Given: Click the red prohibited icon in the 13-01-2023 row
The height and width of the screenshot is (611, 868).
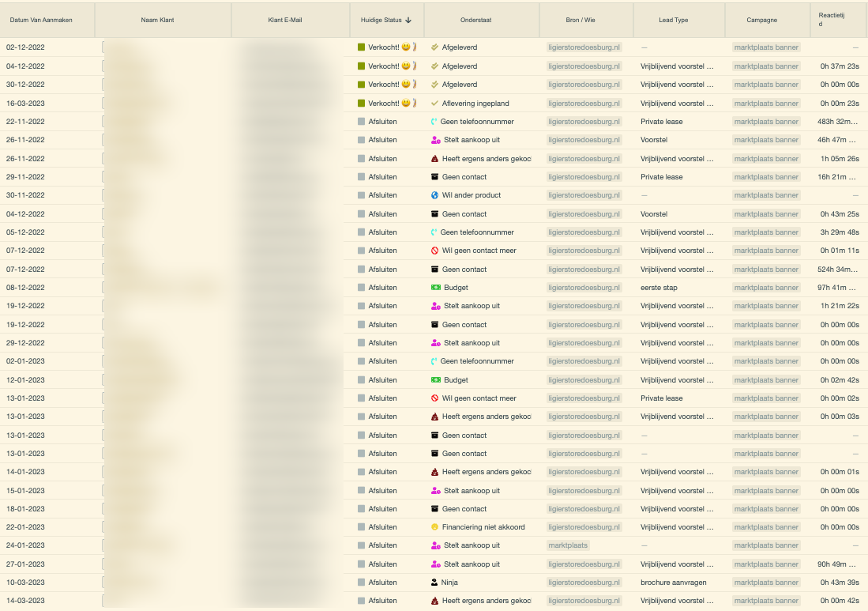Looking at the screenshot, I should point(434,398).
